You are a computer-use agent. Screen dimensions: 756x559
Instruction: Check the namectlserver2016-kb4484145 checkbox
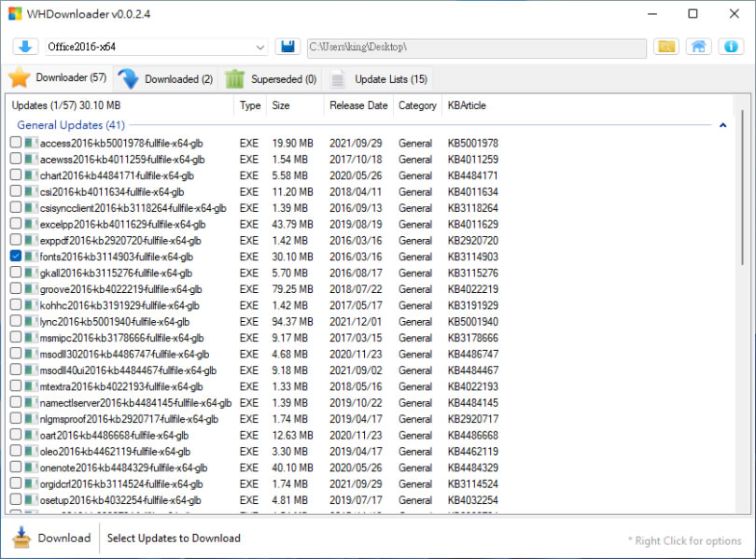[x=16, y=402]
